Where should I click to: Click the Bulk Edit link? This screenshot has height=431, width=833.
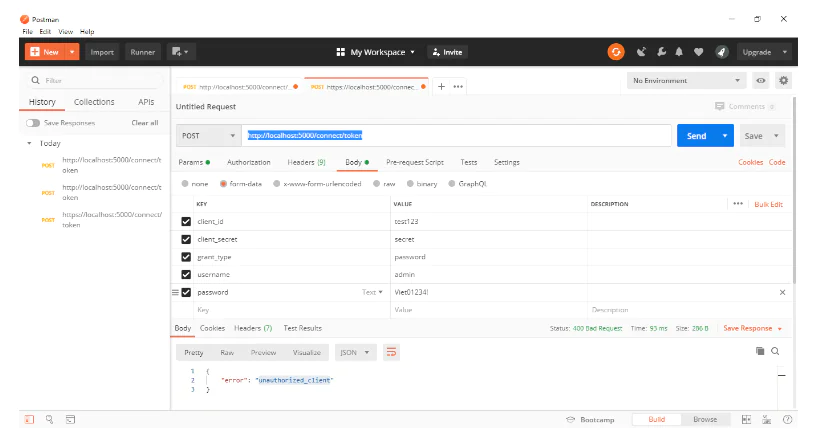[769, 205]
